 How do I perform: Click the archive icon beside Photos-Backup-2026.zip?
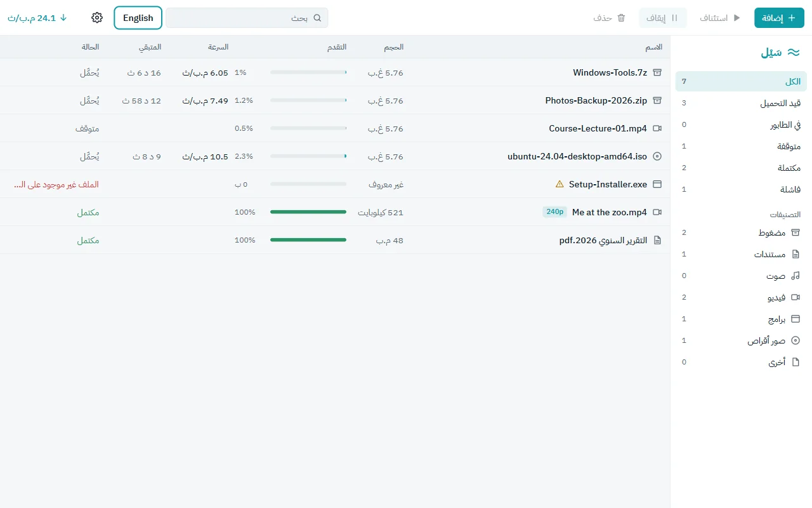click(657, 100)
